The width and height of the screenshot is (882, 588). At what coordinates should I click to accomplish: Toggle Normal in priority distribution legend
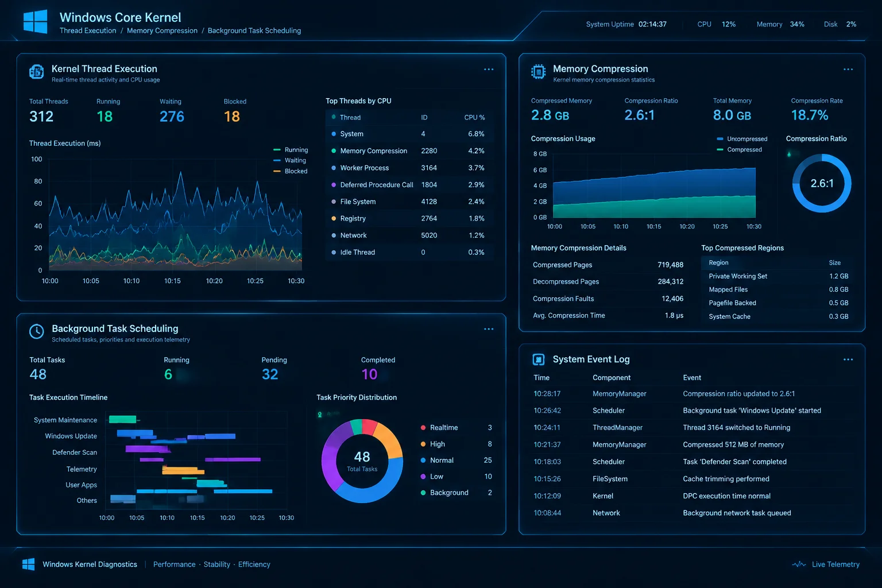coord(457,461)
